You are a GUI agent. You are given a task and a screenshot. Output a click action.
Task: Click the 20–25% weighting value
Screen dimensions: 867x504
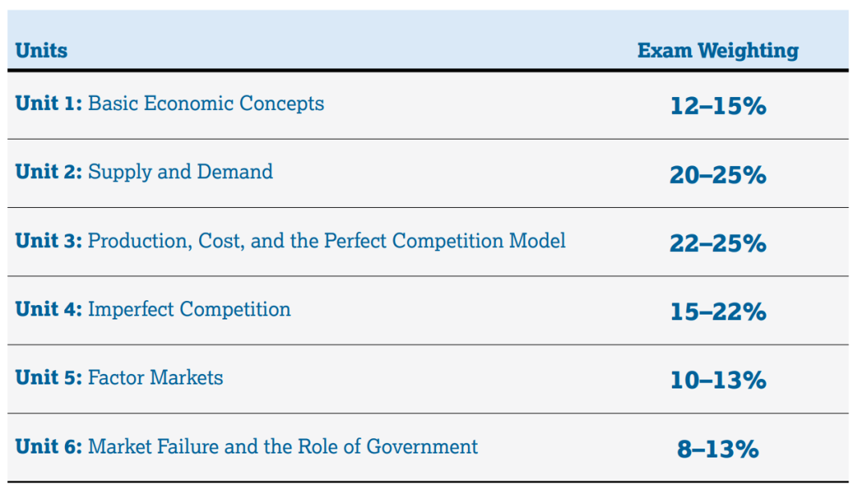(718, 175)
